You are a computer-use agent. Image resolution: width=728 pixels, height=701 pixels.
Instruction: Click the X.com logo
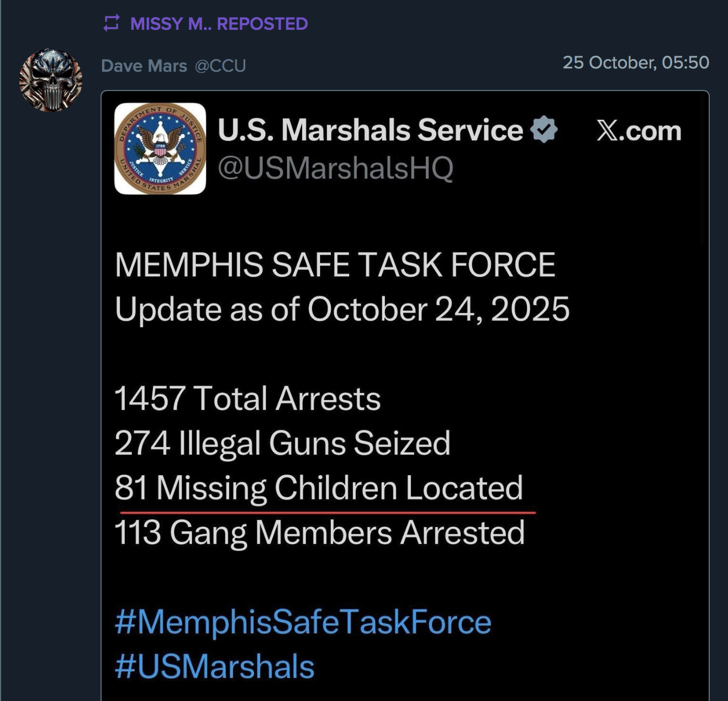point(639,131)
